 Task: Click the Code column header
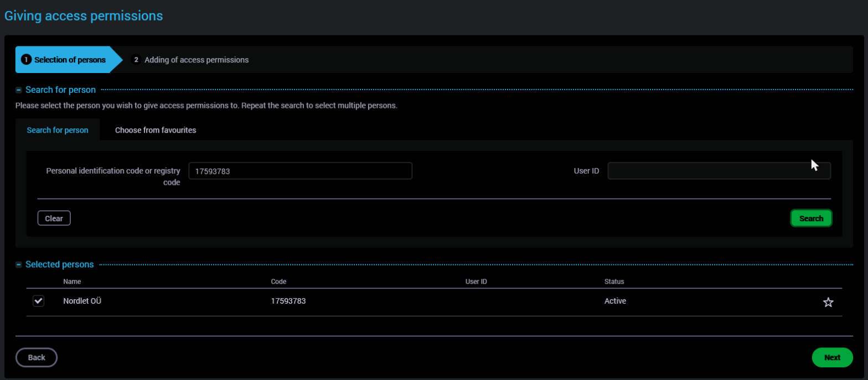[278, 282]
